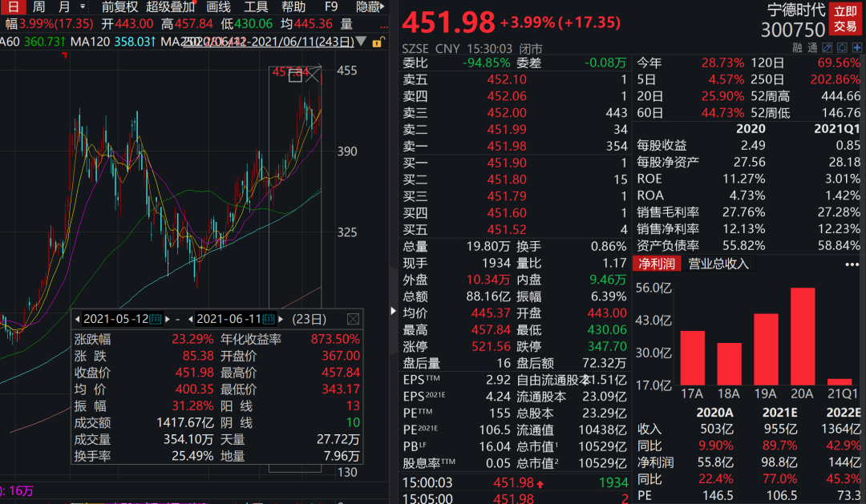Click the 总市值¹ value 10529亿
Viewport: 866px width, 504px height.
coord(602,446)
